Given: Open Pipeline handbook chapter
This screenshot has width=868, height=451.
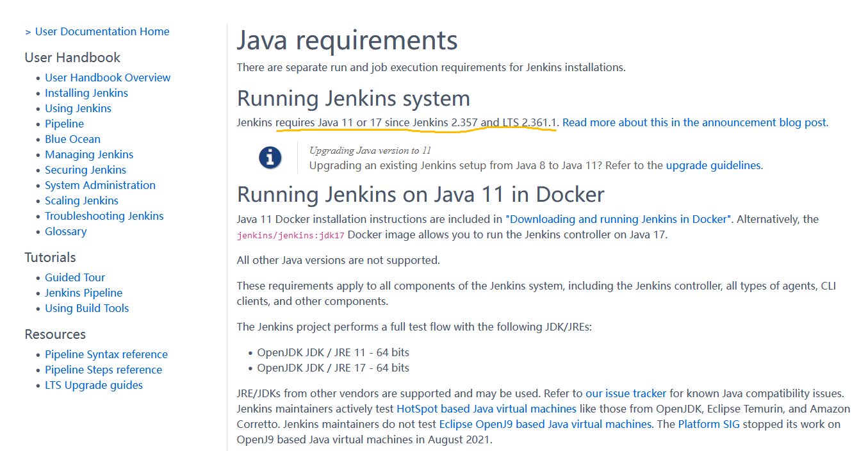Looking at the screenshot, I should 64,124.
